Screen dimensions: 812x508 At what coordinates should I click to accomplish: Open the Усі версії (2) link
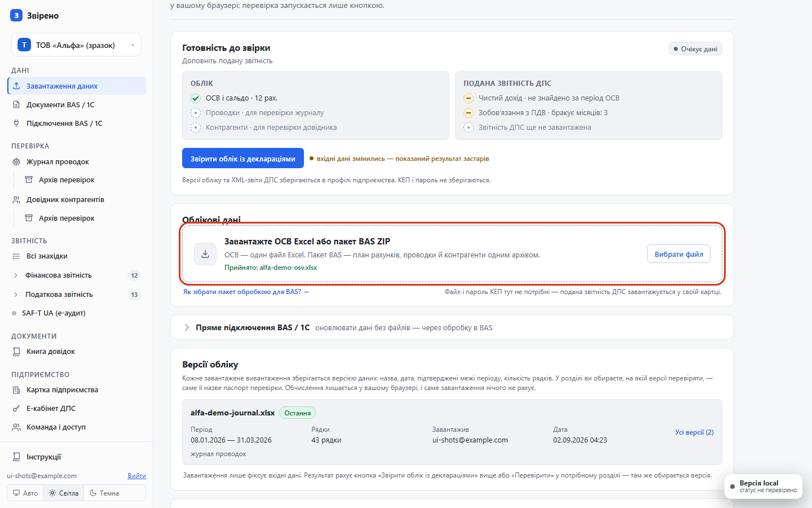pyautogui.click(x=694, y=432)
